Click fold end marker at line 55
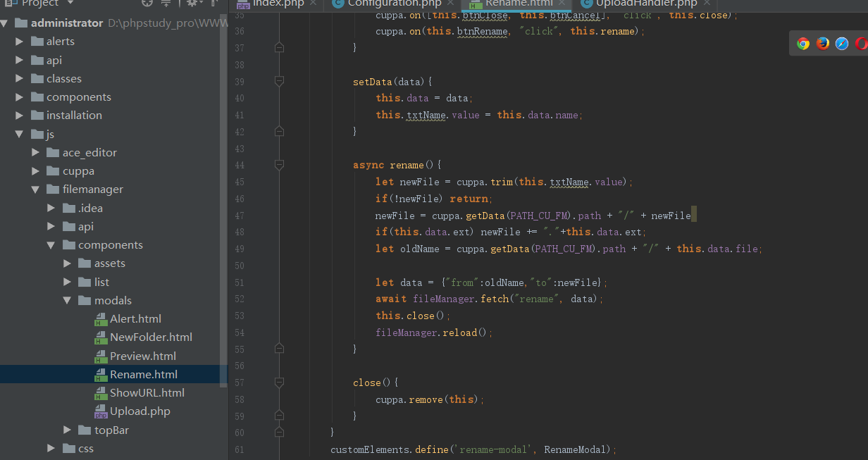The image size is (868, 460). pos(279,349)
